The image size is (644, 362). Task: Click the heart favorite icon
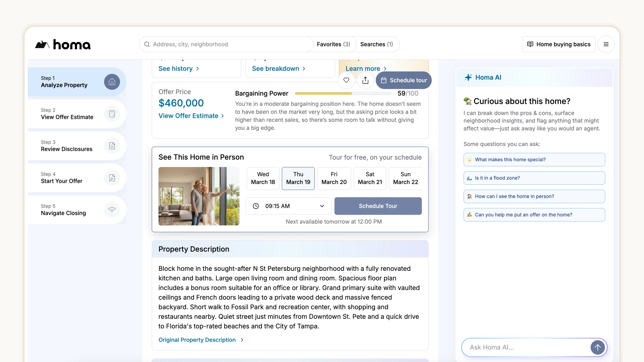point(346,80)
